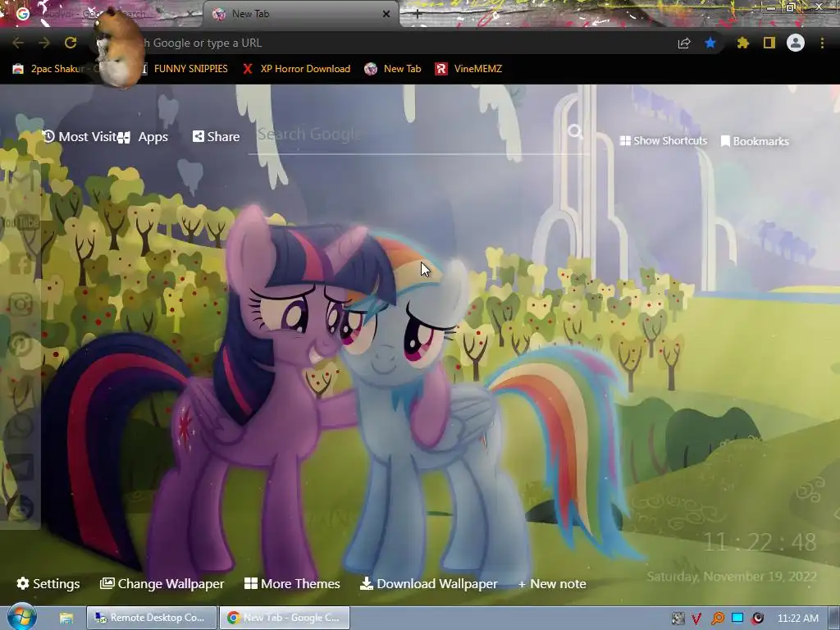The height and width of the screenshot is (630, 840).
Task: Click the Pinterest sidebar icon
Action: point(21,345)
